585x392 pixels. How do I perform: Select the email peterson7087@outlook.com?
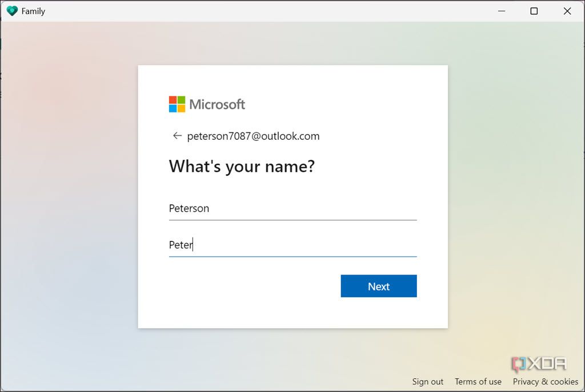pyautogui.click(x=253, y=136)
